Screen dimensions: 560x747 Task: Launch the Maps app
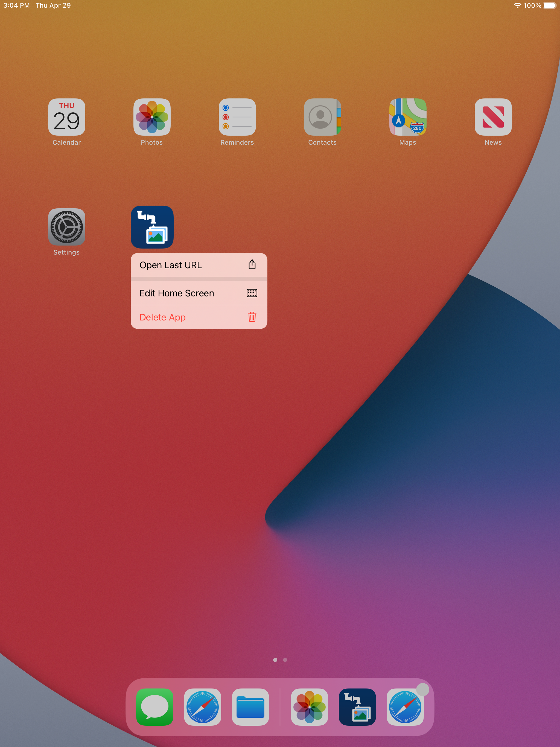click(408, 117)
